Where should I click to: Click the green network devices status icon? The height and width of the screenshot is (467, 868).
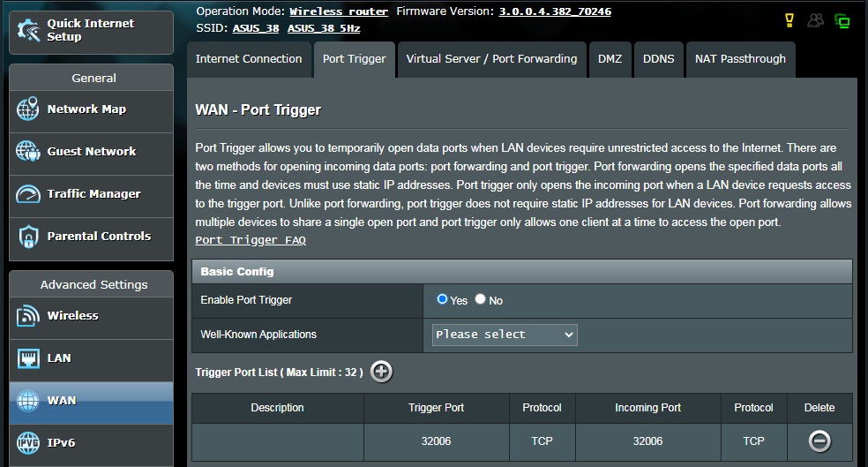coord(842,21)
